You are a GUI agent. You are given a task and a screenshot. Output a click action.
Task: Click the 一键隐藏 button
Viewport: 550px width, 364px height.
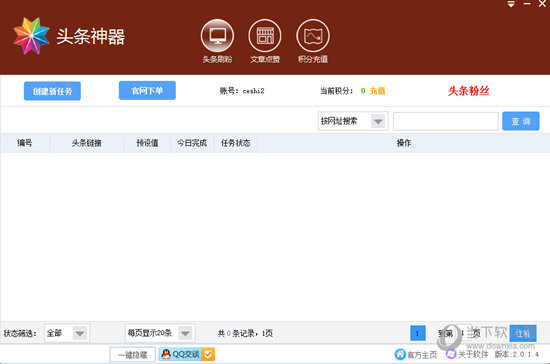[133, 355]
